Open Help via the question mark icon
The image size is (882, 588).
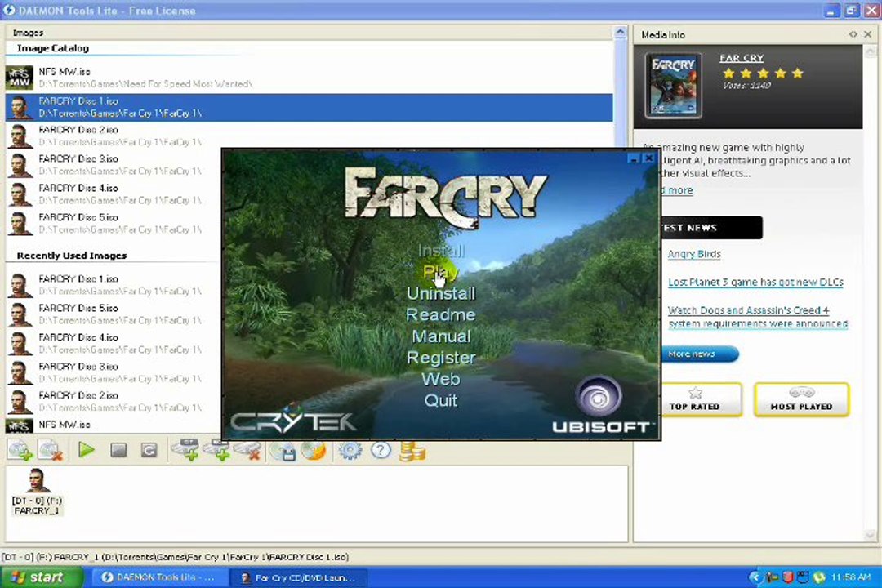(381, 450)
